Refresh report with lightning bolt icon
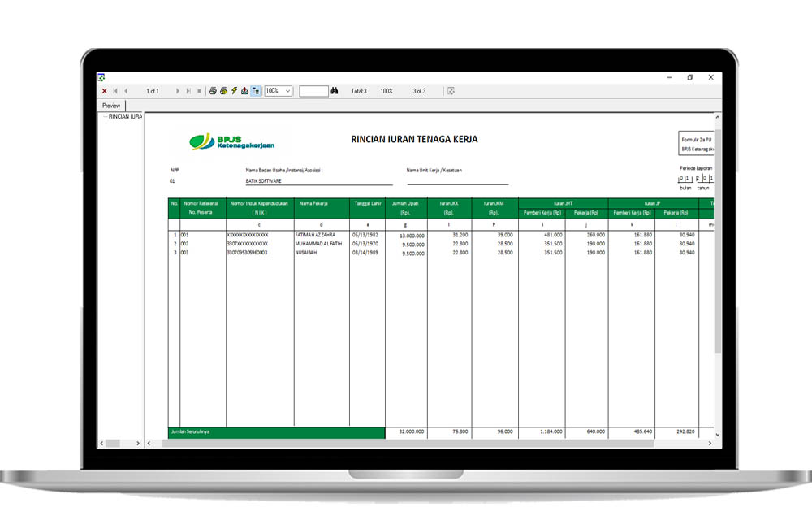The image size is (812, 529). [x=234, y=91]
